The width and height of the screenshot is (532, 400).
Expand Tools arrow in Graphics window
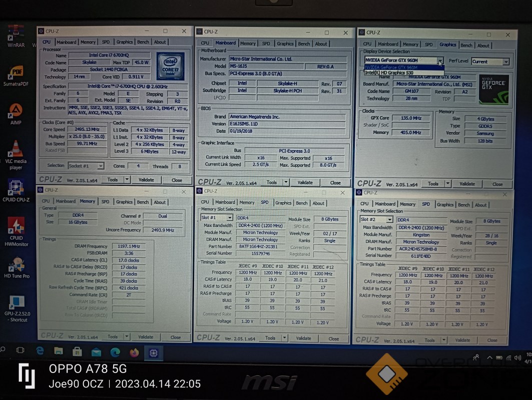pos(447,183)
